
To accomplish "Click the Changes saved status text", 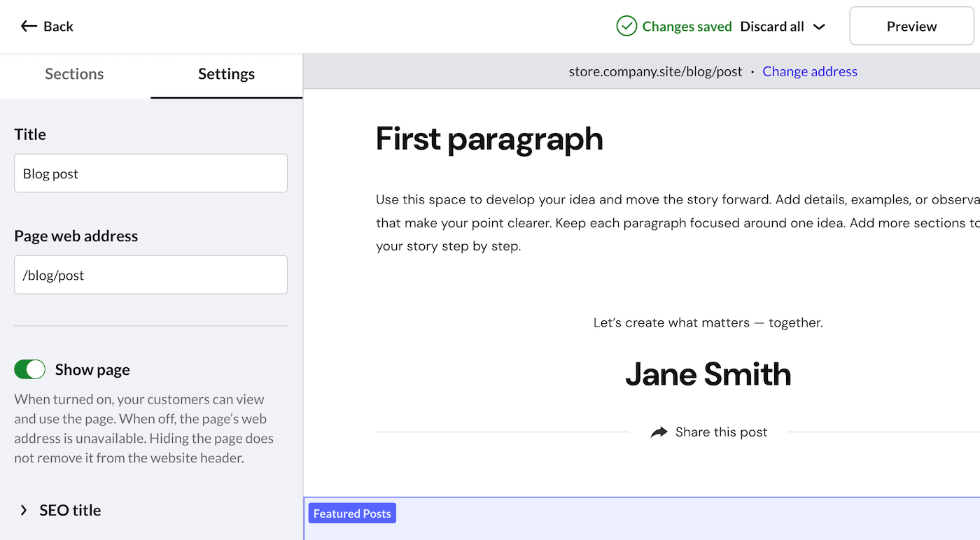I will pyautogui.click(x=687, y=27).
